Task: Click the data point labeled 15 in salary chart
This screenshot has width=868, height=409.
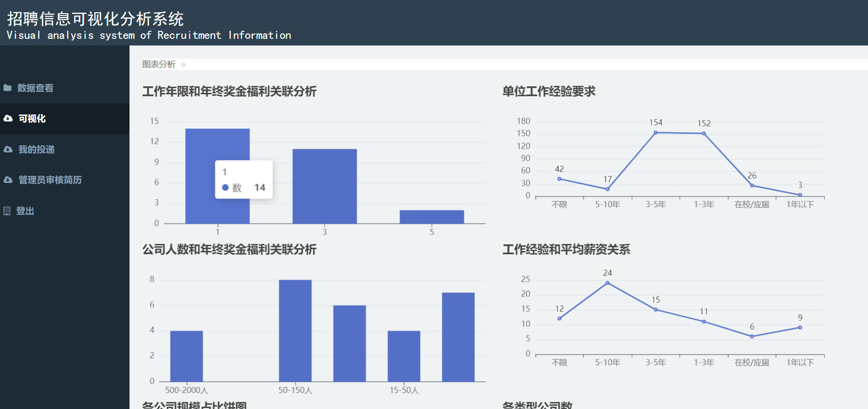Action: (655, 310)
